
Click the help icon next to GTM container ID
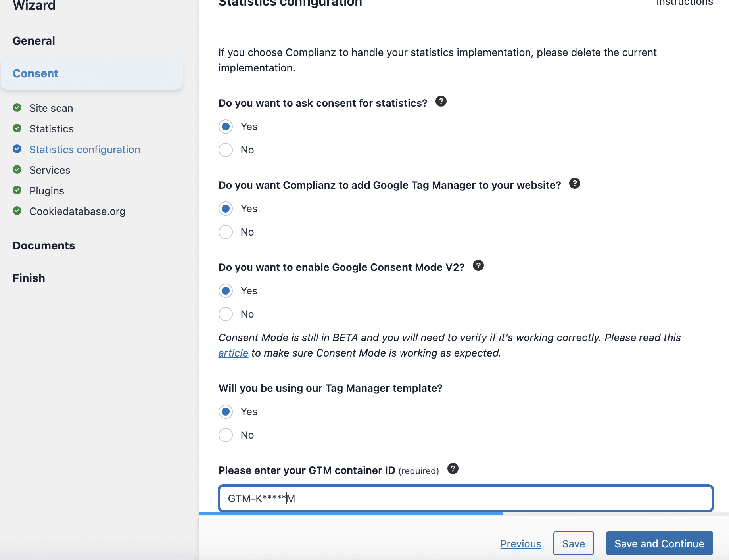[x=453, y=469]
